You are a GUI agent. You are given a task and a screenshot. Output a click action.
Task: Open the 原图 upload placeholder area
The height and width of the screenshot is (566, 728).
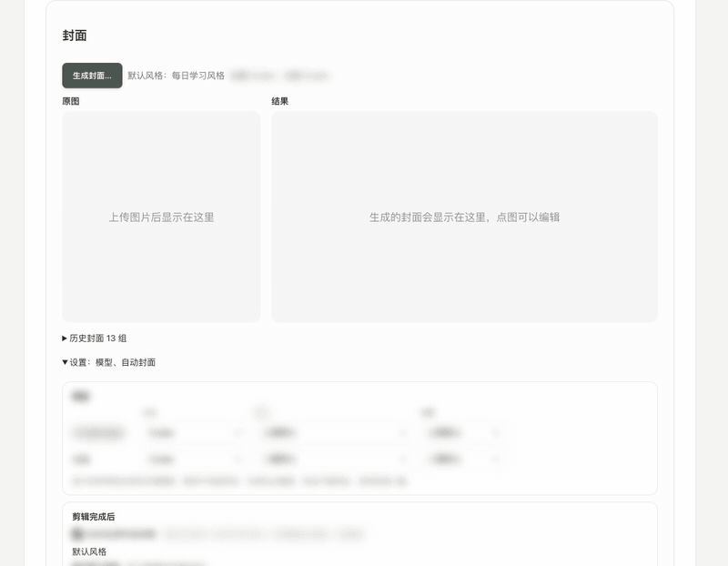pyautogui.click(x=161, y=217)
